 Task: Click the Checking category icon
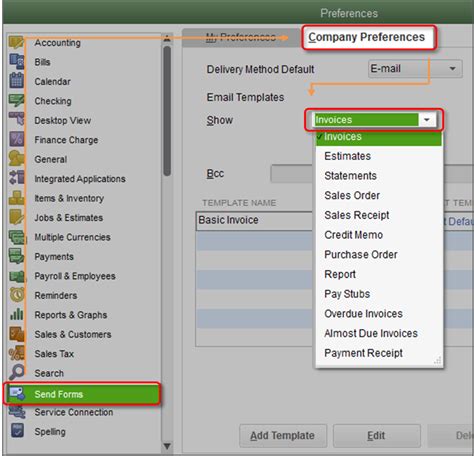point(16,101)
